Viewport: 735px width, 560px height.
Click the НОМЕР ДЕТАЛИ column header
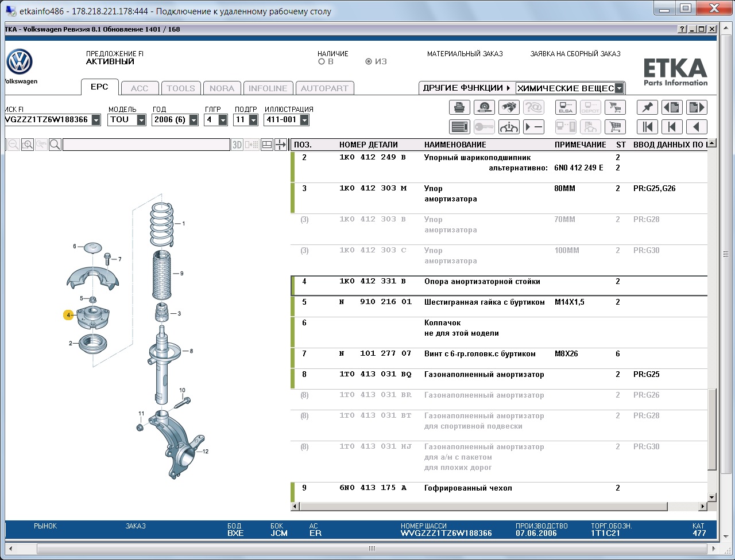(369, 145)
